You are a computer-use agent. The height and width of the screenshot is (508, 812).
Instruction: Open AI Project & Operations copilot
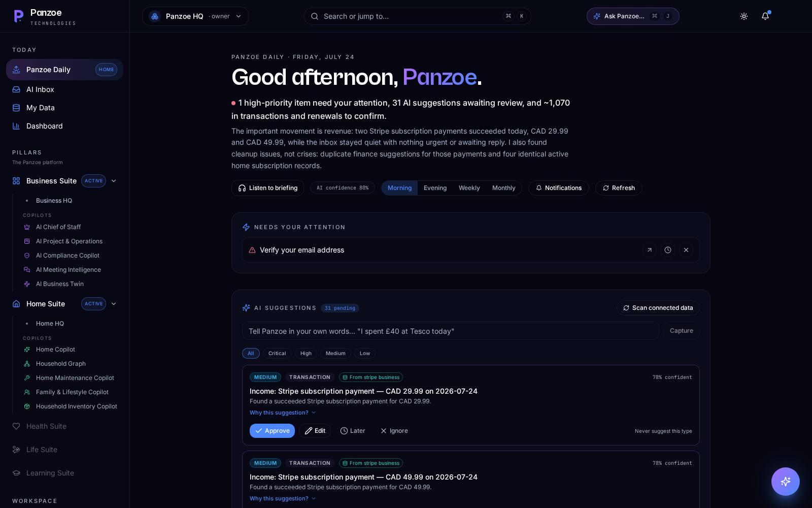(70, 241)
